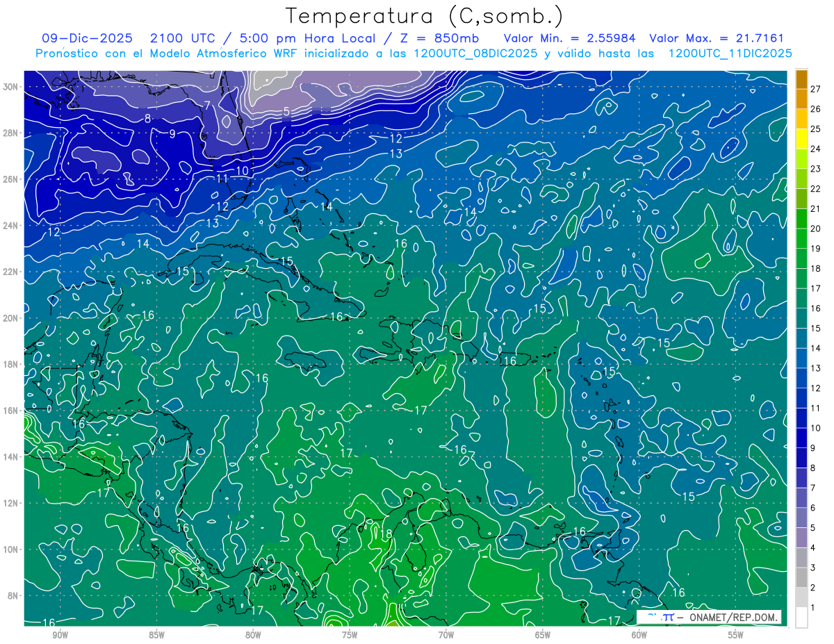The height and width of the screenshot is (644, 834).
Task: Click the '60W' longitude axis label
Action: click(639, 635)
